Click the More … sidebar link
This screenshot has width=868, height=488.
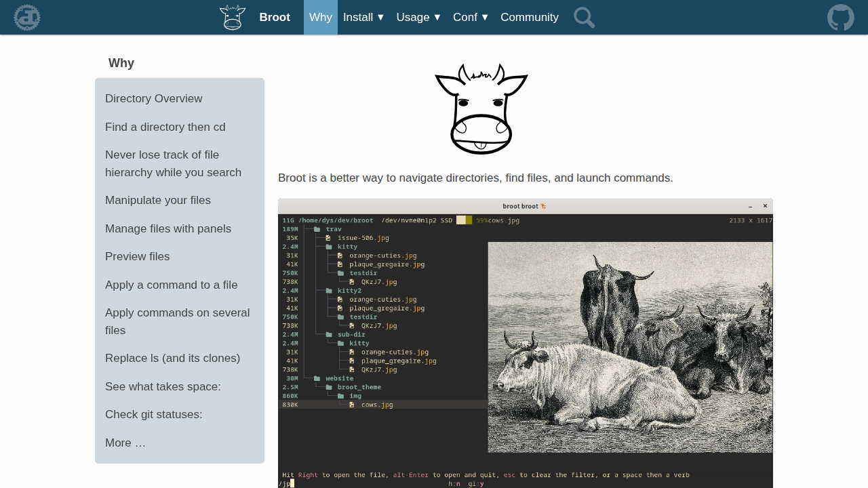[x=125, y=443]
